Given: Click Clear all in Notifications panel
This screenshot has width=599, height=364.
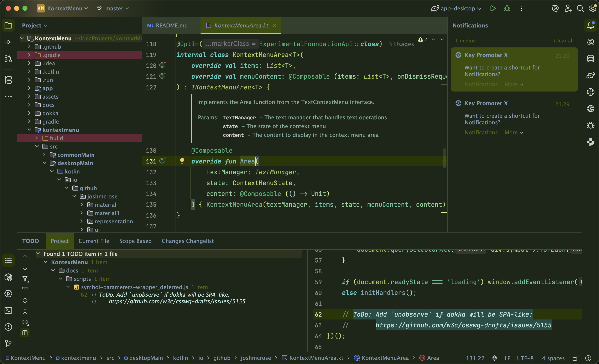Looking at the screenshot, I should [x=563, y=41].
